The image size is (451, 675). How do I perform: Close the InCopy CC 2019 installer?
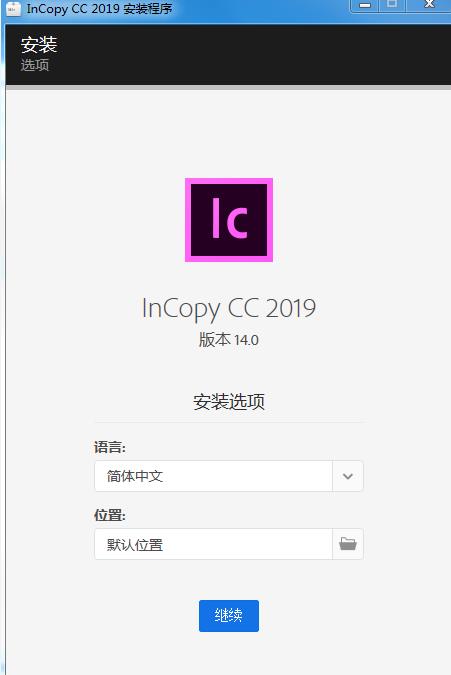pyautogui.click(x=429, y=5)
